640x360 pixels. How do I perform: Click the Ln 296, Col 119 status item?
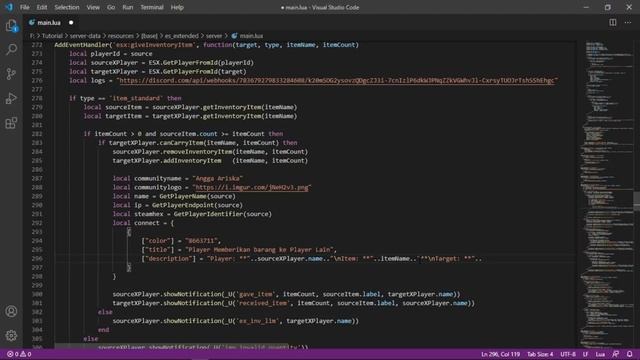[x=500, y=354]
